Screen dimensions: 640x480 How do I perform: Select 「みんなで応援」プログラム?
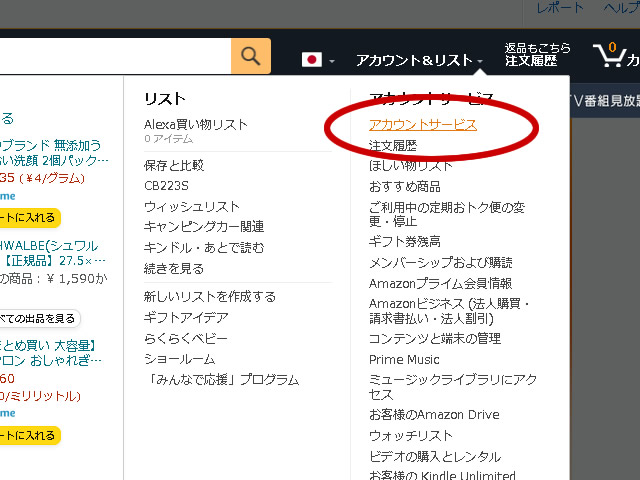(x=222, y=380)
